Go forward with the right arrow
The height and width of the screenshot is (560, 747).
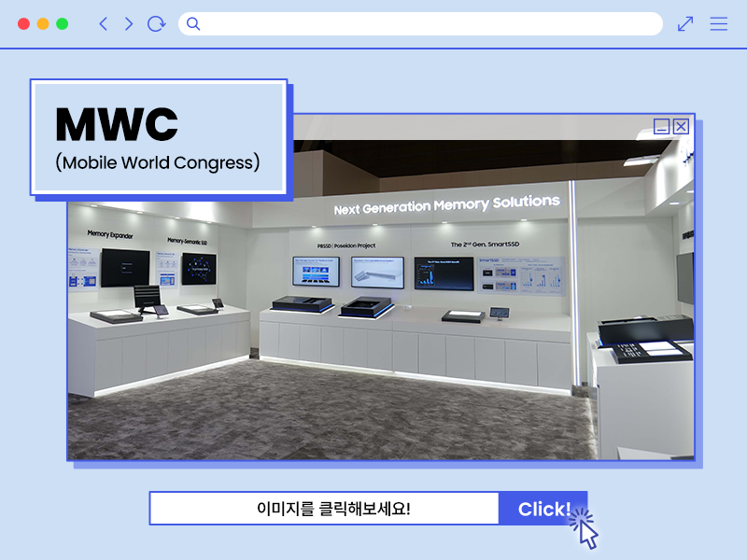pos(129,24)
